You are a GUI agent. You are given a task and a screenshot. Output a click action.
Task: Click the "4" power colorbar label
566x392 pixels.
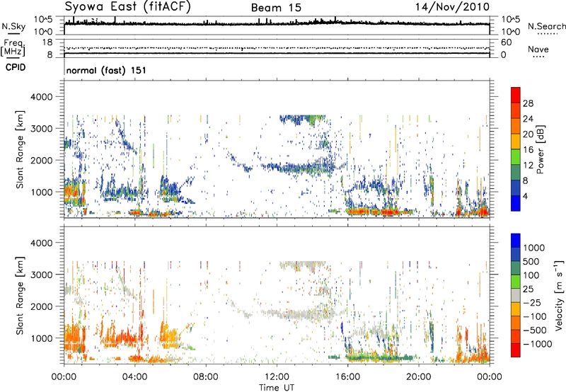525,196
